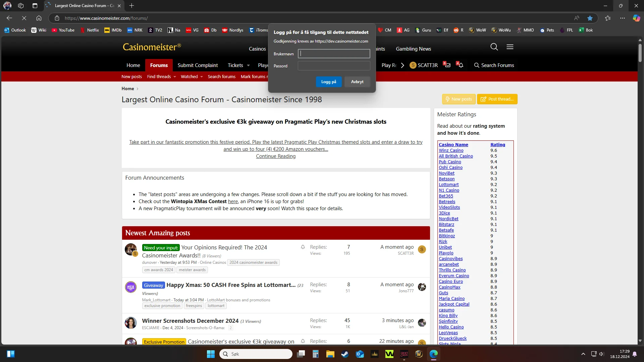Viewport: 644px width, 362px height.
Task: Click the Windows taskbar search box
Action: [x=256, y=354]
